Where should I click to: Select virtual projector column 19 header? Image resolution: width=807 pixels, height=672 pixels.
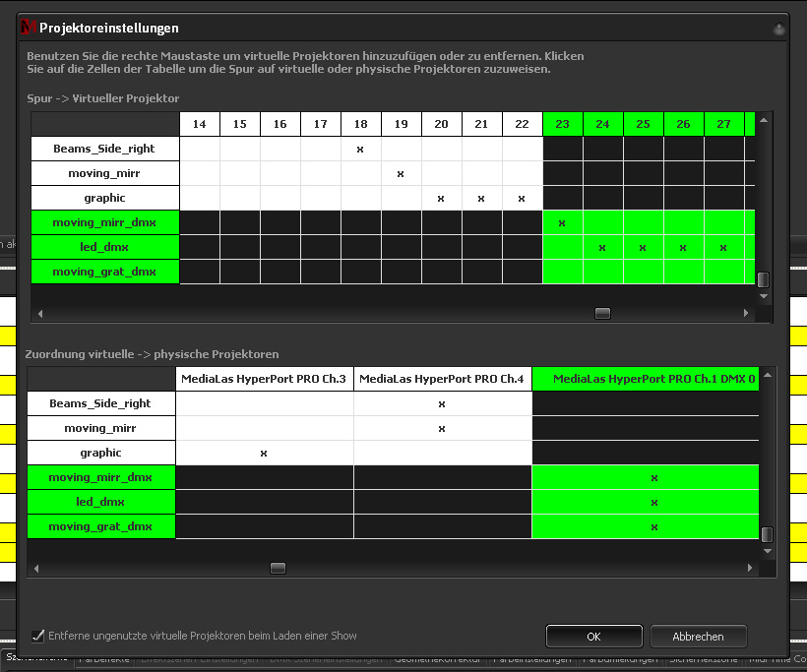[x=402, y=124]
